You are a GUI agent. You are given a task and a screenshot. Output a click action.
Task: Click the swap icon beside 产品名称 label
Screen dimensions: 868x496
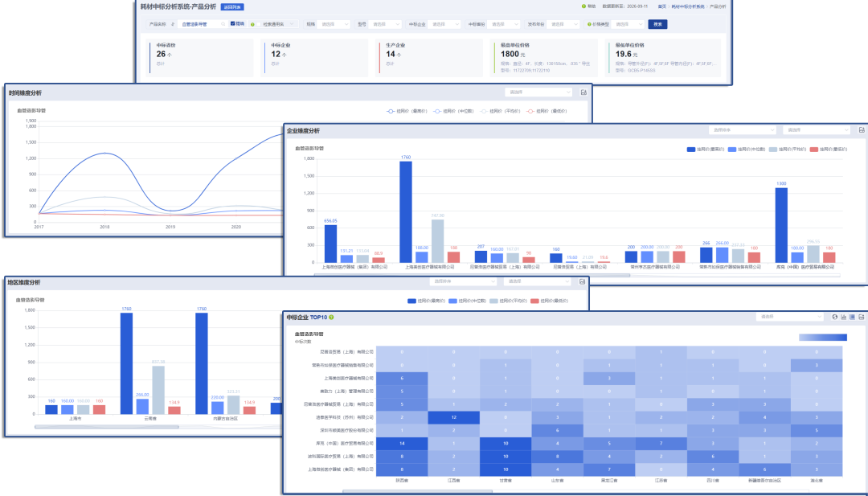(173, 24)
